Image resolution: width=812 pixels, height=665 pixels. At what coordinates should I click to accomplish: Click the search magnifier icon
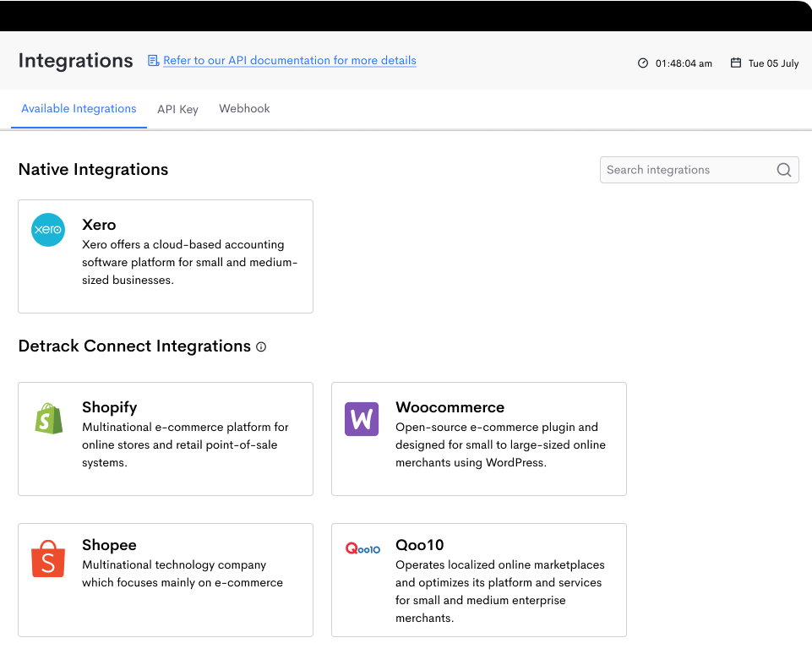[x=783, y=170]
